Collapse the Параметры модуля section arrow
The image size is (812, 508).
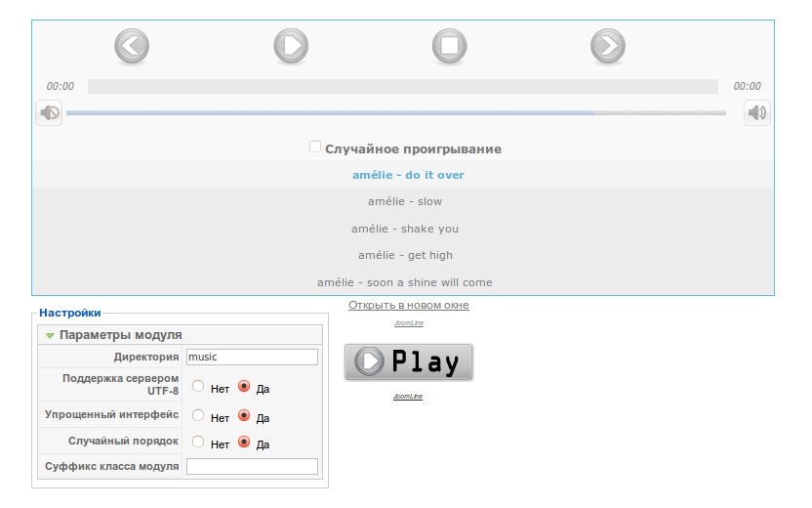click(x=50, y=335)
